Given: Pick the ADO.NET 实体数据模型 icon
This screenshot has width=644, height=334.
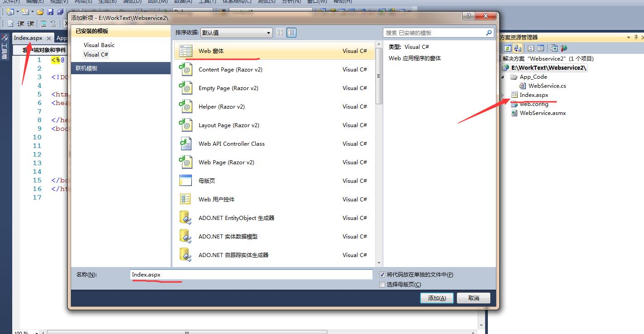Looking at the screenshot, I should (x=186, y=237).
